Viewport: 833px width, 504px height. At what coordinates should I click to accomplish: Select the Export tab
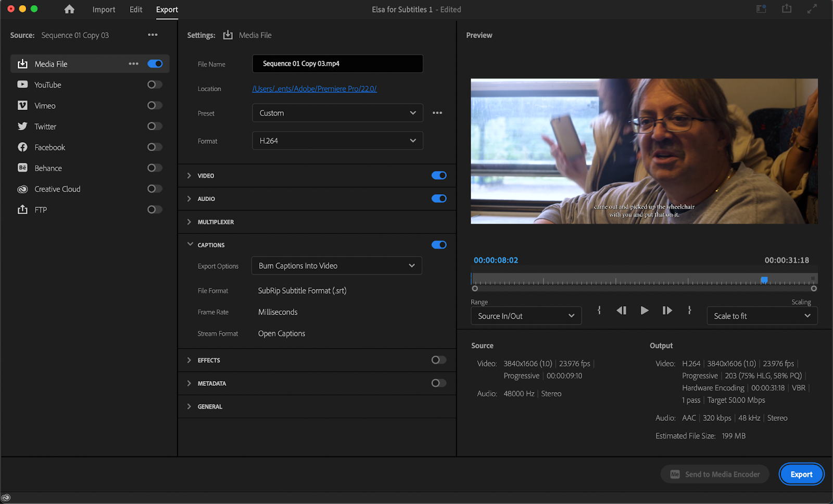point(167,9)
